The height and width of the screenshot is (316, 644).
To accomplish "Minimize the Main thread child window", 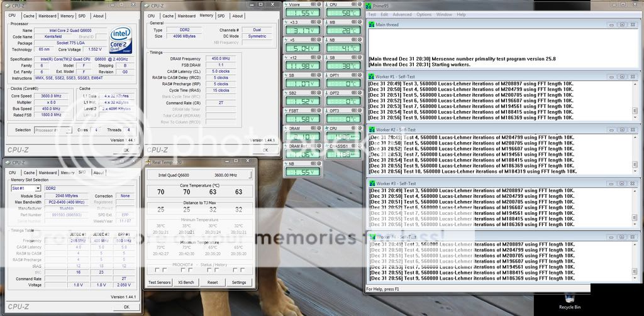I will tap(611, 25).
